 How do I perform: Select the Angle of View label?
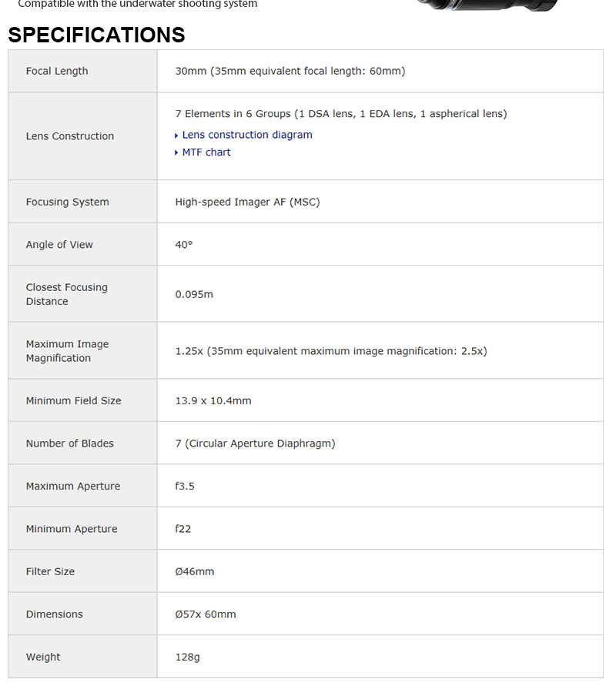click(59, 245)
